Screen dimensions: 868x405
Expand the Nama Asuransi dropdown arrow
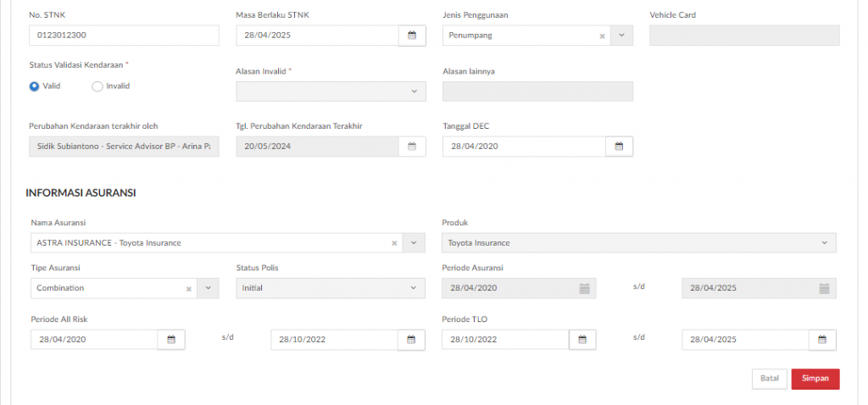[414, 243]
